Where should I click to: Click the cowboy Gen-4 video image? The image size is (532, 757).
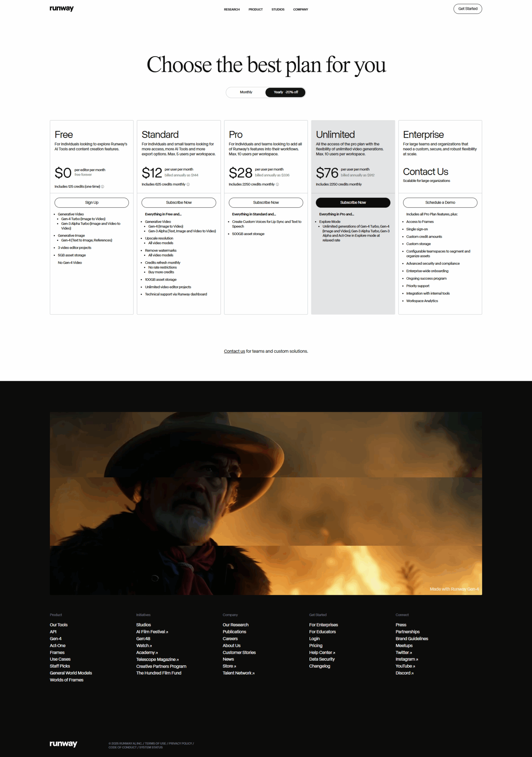click(266, 503)
